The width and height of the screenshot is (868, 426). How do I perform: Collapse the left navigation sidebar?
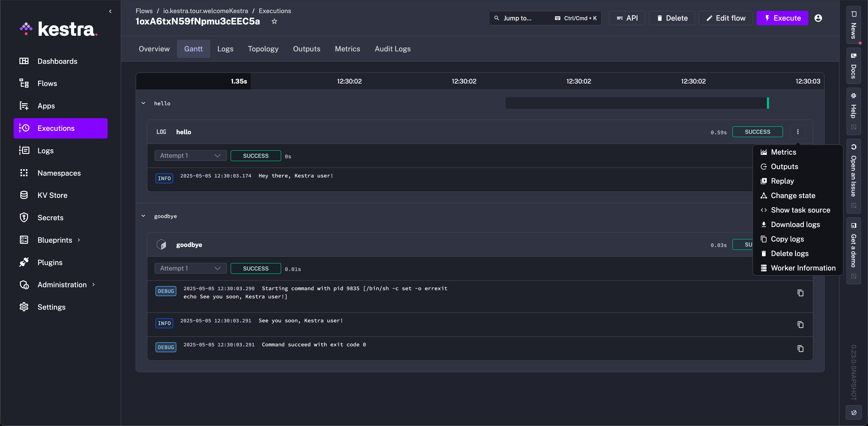click(x=110, y=11)
